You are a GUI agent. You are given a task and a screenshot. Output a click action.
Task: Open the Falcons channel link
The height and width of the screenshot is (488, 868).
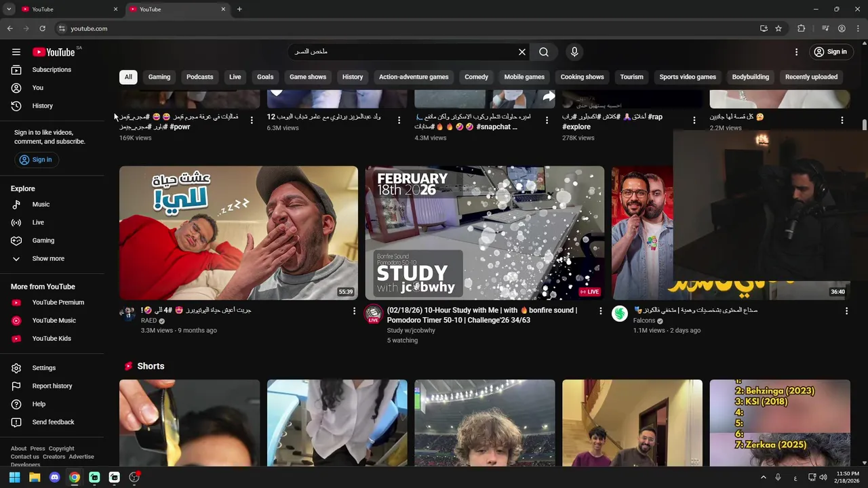coord(644,321)
